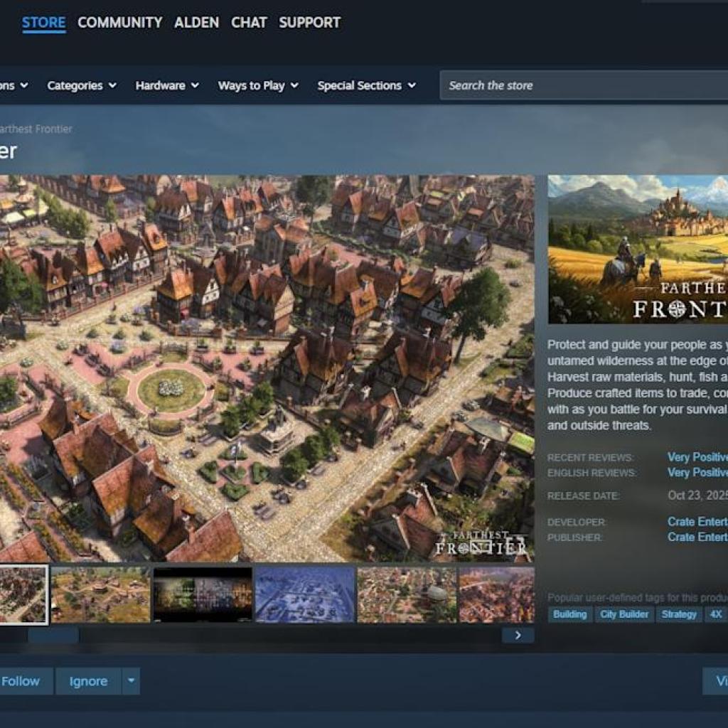Switch to the STORE tab
The width and height of the screenshot is (728, 728).
pos(44,22)
